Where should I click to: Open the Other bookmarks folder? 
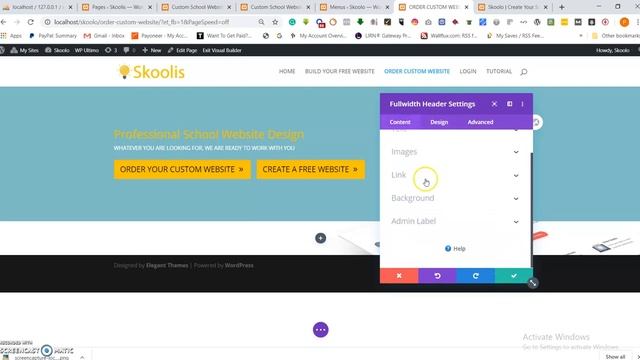click(x=616, y=36)
